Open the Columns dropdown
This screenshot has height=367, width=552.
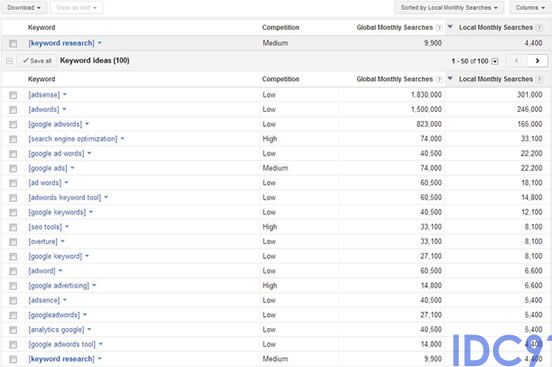[530, 7]
